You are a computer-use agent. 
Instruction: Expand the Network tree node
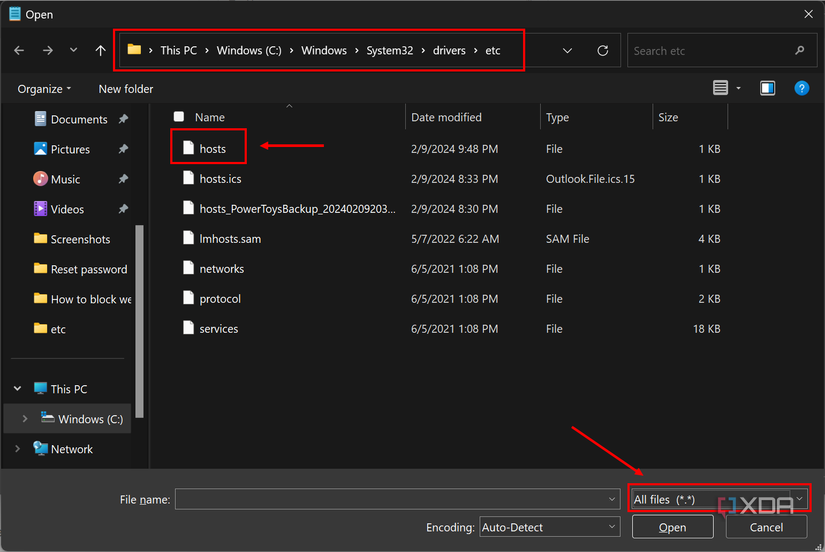17,449
